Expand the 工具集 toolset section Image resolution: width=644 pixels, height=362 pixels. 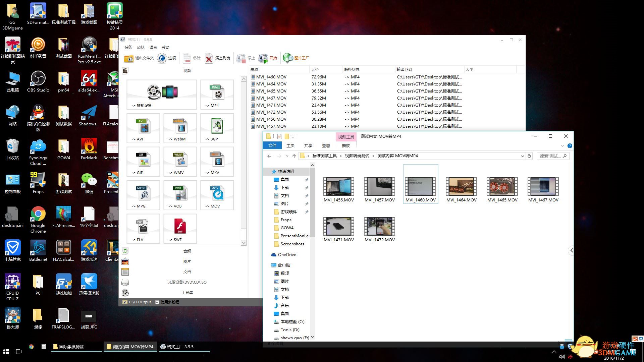(x=187, y=293)
